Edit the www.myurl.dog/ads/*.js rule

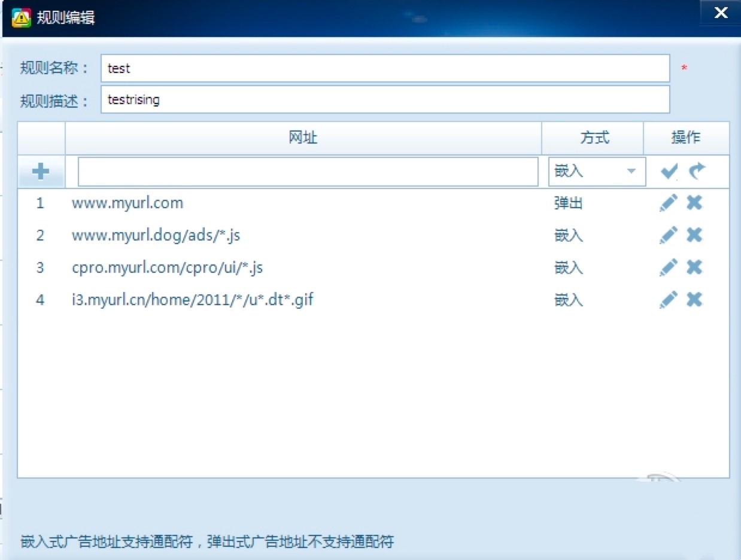(x=669, y=235)
